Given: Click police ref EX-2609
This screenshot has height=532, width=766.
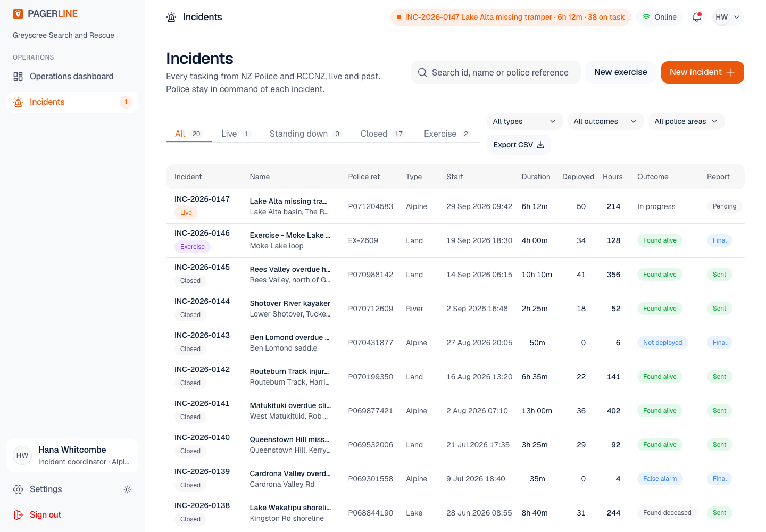Looking at the screenshot, I should [363, 240].
